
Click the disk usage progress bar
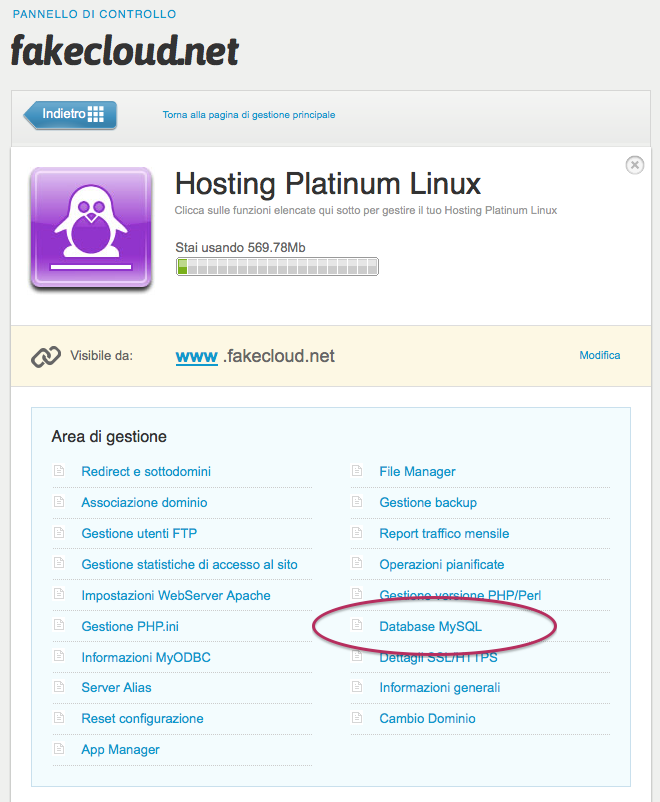pyautogui.click(x=277, y=266)
